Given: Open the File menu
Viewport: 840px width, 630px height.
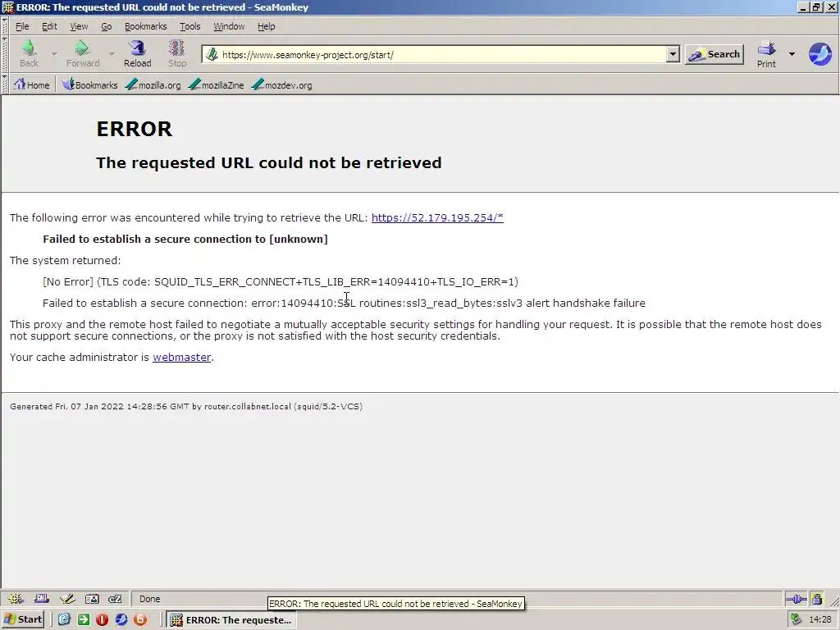Looking at the screenshot, I should 22,26.
